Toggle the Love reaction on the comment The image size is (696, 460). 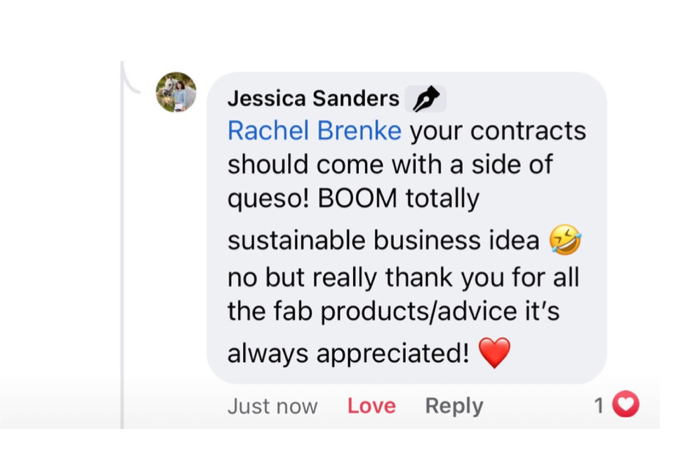coord(371,406)
